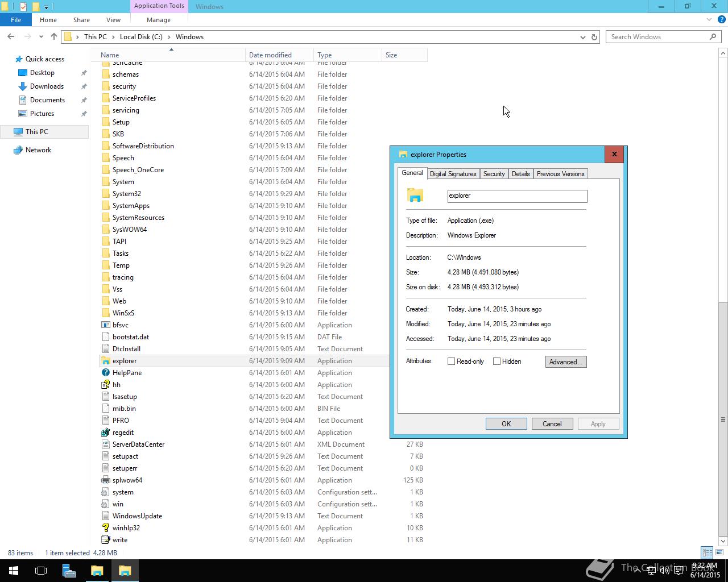The height and width of the screenshot is (582, 728).
Task: Open the recent locations dropdown arrow
Action: [41, 37]
